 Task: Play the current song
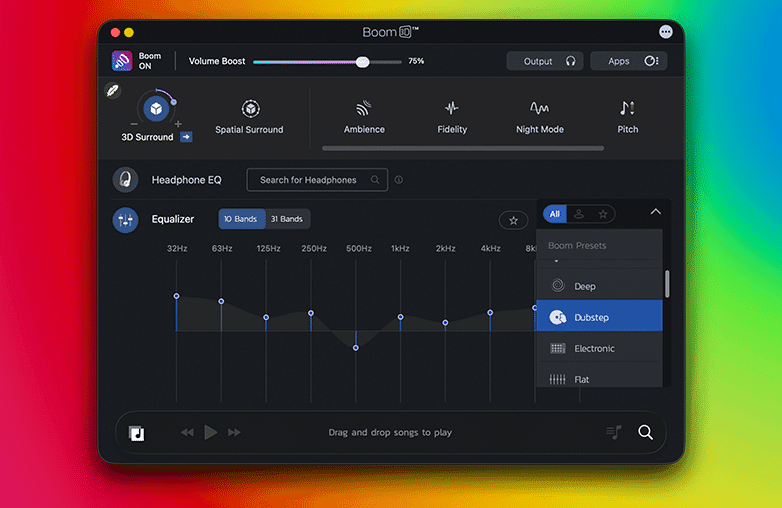pyautogui.click(x=210, y=432)
